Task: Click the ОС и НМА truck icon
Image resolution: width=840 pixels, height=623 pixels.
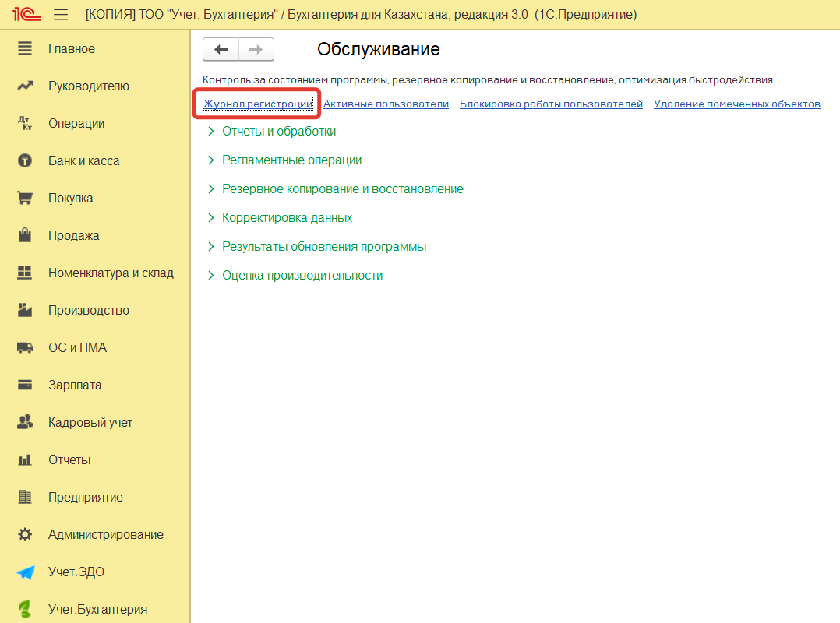Action: coord(25,348)
